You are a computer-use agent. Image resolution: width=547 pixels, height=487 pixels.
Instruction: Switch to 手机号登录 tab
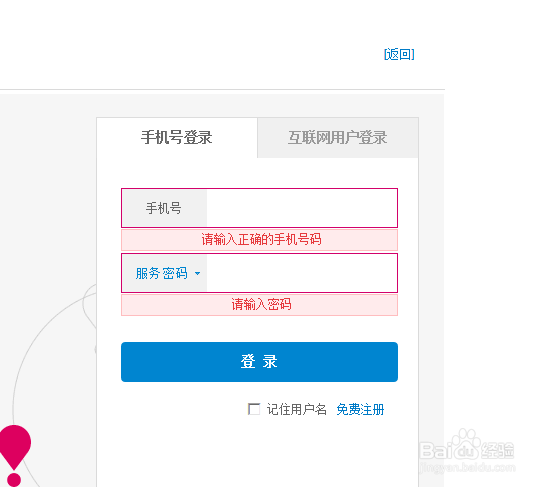(177, 137)
